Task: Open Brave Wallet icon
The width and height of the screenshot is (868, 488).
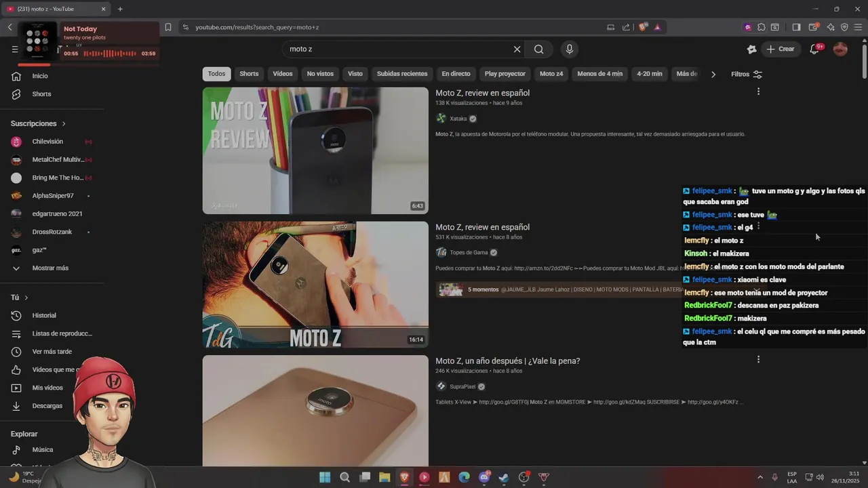Action: pyautogui.click(x=814, y=27)
